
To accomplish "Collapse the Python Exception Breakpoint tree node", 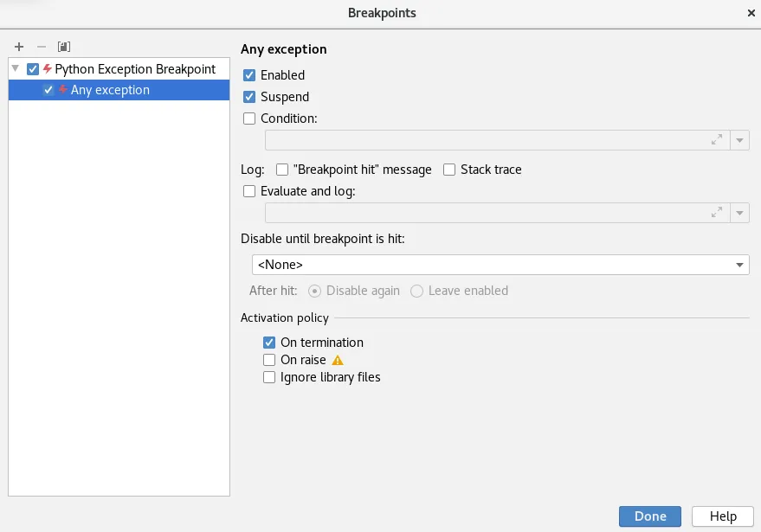I will coord(16,68).
